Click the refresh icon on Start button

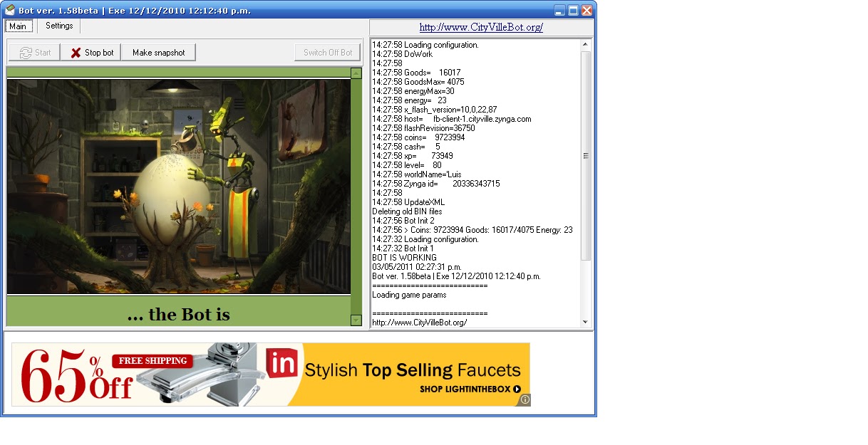[x=26, y=53]
